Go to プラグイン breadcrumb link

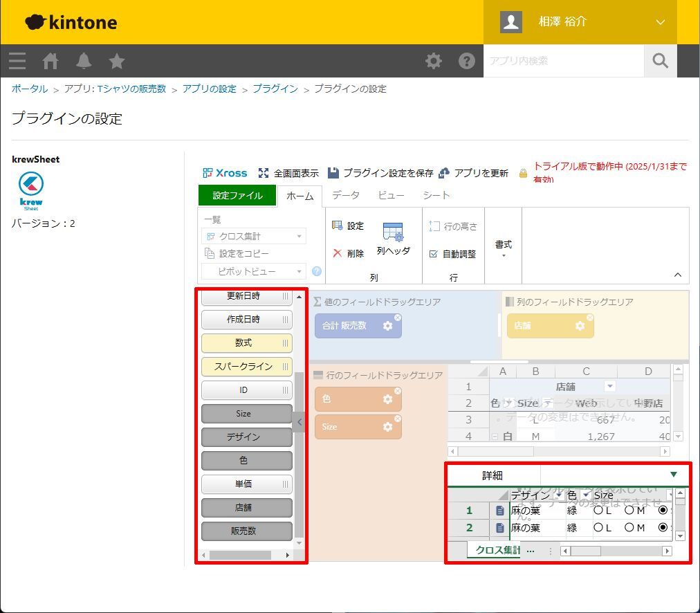click(x=275, y=89)
